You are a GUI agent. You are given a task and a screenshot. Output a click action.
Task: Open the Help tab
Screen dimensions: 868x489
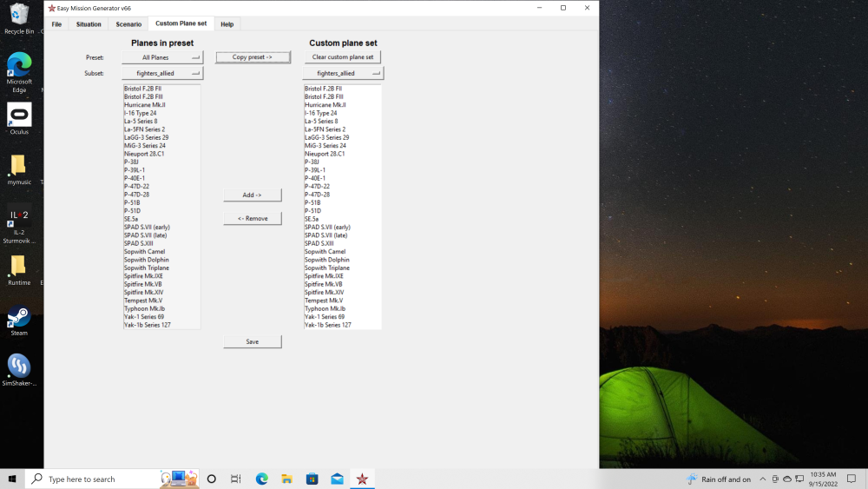coord(227,24)
